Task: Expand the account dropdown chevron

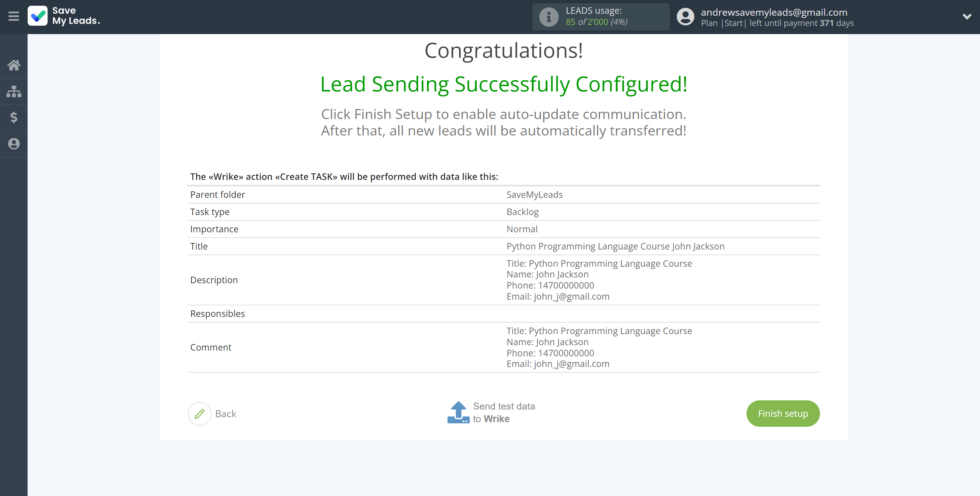Action: tap(967, 16)
